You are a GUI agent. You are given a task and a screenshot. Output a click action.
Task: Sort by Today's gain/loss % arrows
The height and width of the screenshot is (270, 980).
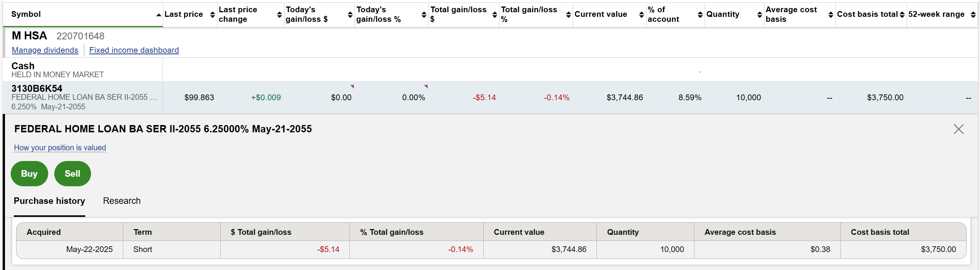[424, 15]
